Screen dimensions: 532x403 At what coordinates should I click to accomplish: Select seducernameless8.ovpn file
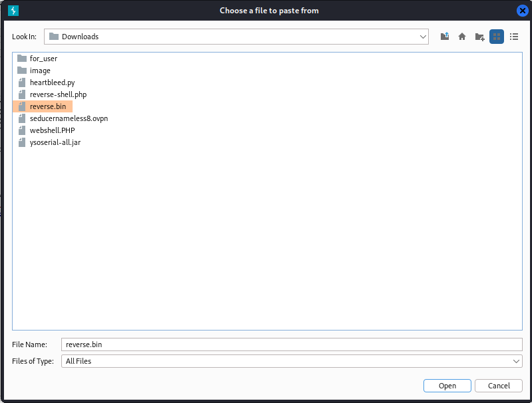(x=63, y=118)
